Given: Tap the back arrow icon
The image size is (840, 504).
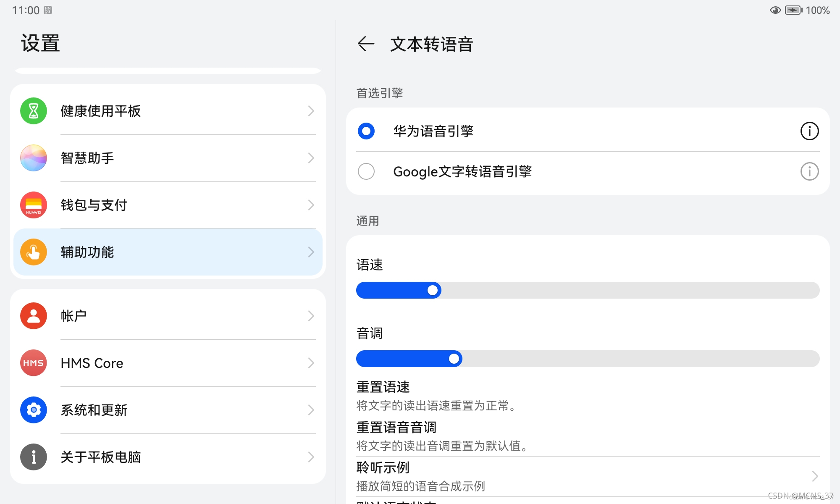Looking at the screenshot, I should click(x=365, y=44).
